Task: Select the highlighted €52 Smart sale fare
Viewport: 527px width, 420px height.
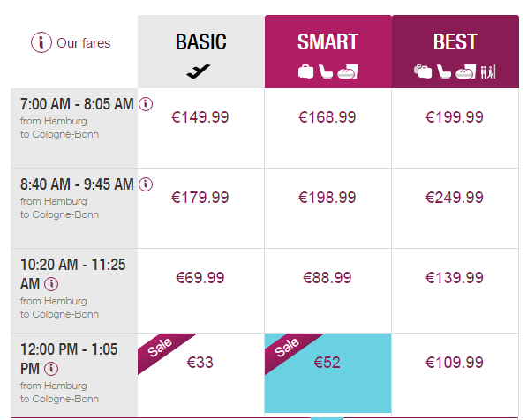Action: click(x=327, y=373)
